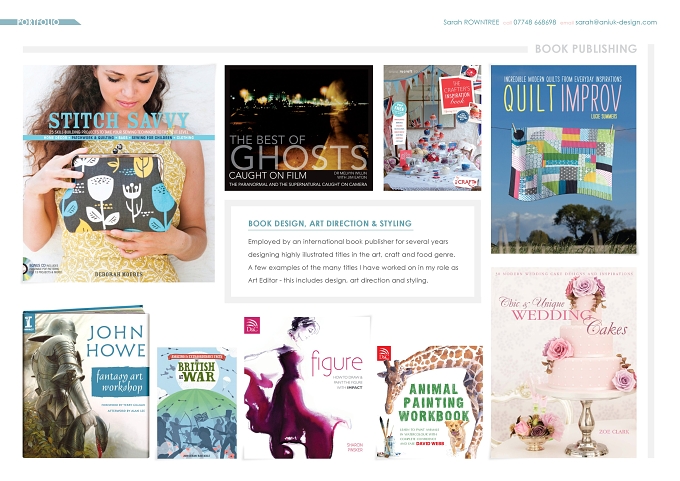
Task: Click author name Zoe Clark
Action: (614, 432)
